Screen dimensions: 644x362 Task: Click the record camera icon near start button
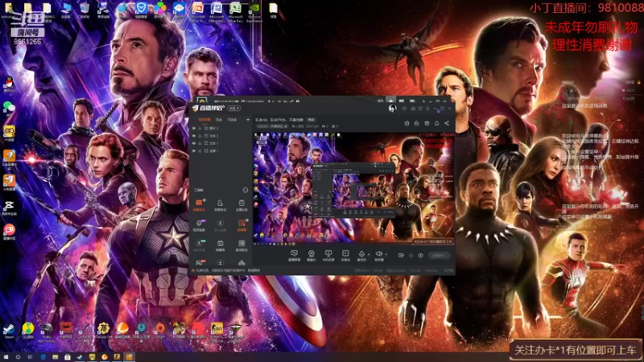(401, 255)
